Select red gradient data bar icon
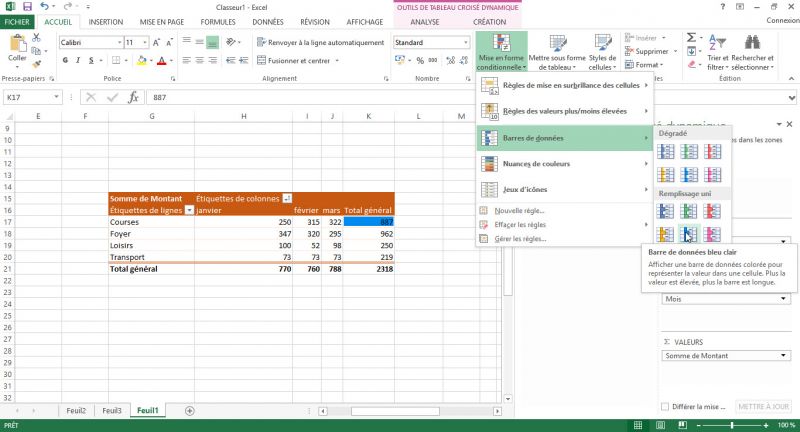The image size is (800, 432). [x=712, y=151]
